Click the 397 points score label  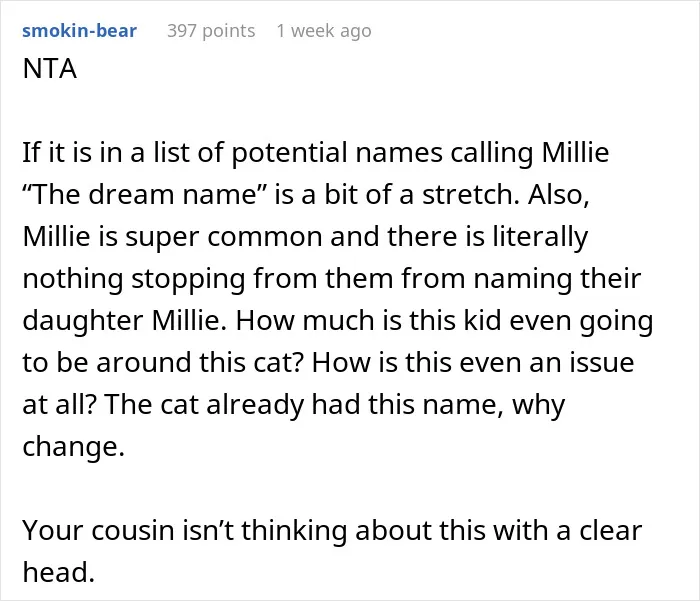click(x=211, y=31)
